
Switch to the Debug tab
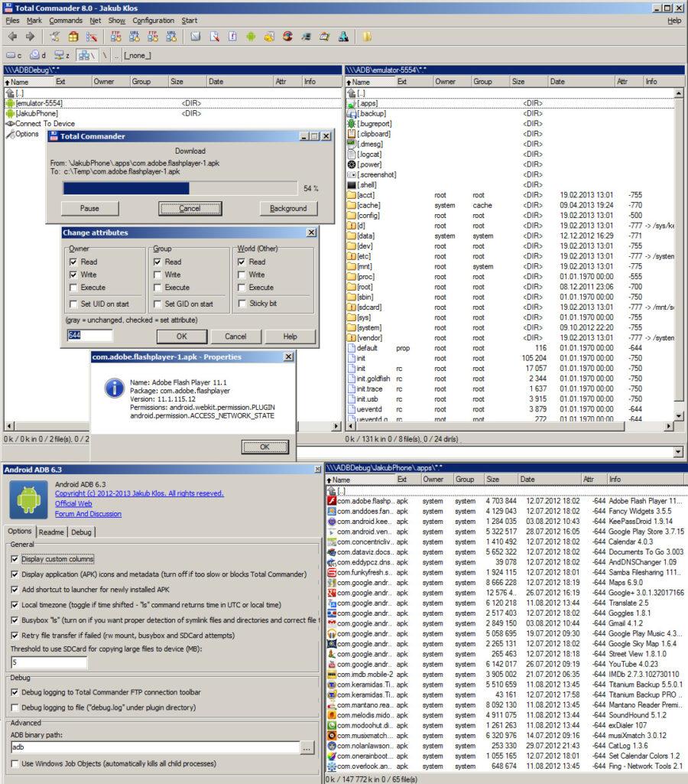82,532
